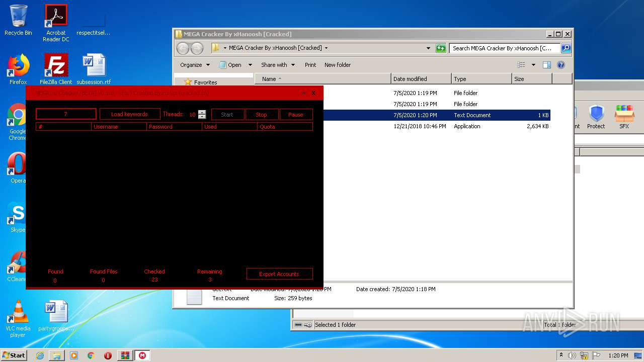The image size is (644, 362).
Task: Click Internet Explorer taskbar icon
Action: coord(40,355)
